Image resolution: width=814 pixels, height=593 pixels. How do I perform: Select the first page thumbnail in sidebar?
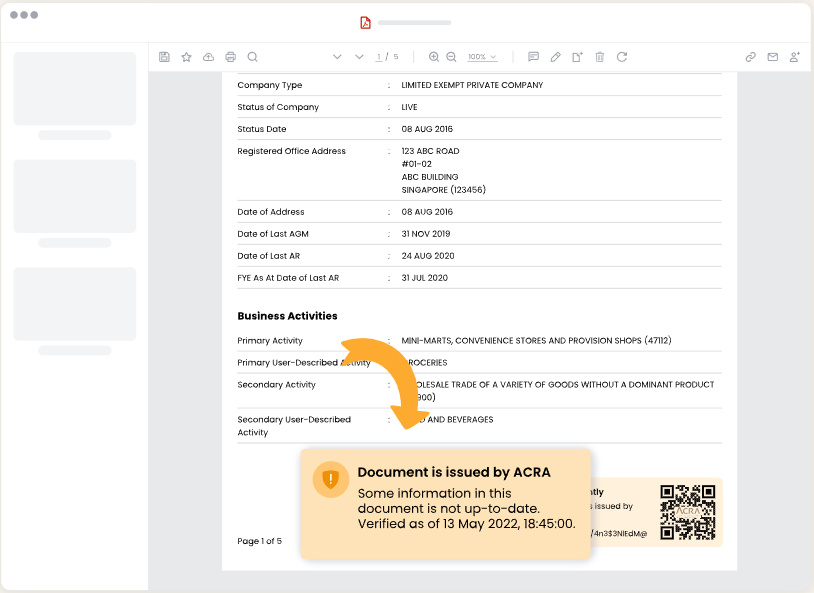coord(75,89)
